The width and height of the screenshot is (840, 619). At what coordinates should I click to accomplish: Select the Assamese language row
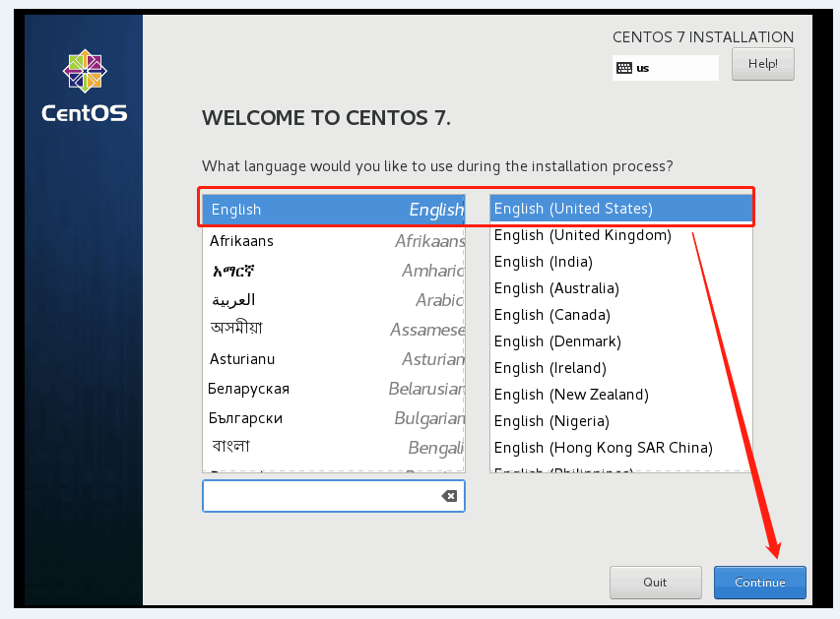point(333,330)
